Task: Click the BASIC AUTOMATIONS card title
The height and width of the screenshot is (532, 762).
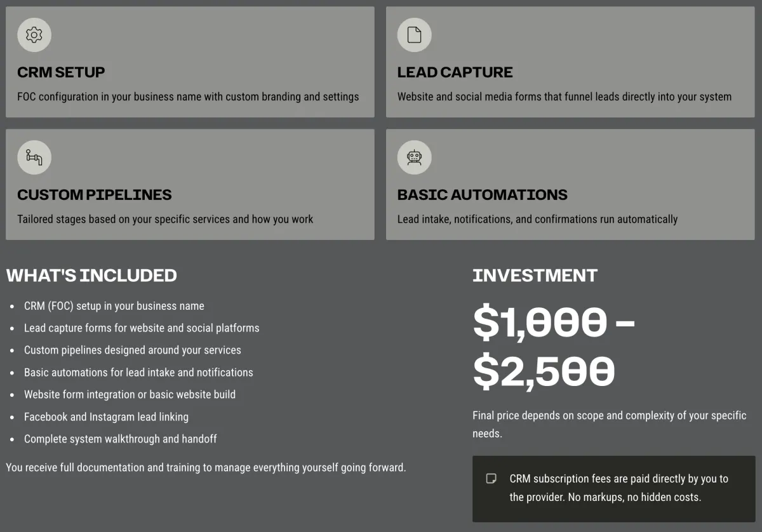Action: tap(483, 195)
